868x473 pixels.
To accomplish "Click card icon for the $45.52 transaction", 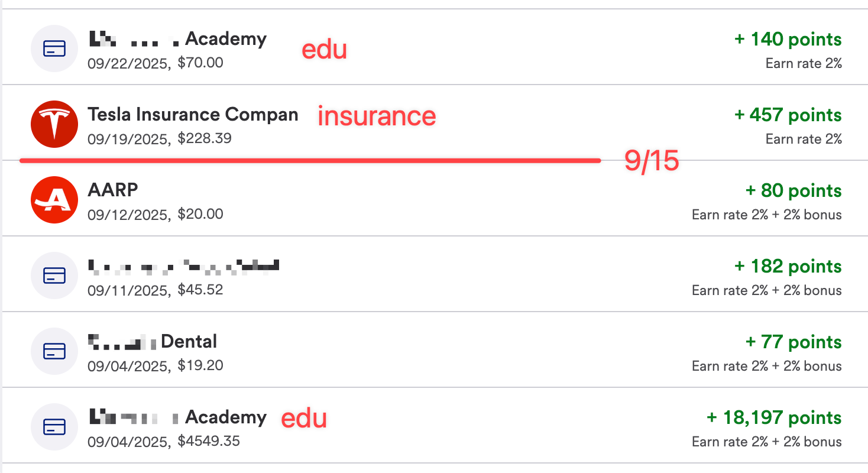I will [x=54, y=276].
